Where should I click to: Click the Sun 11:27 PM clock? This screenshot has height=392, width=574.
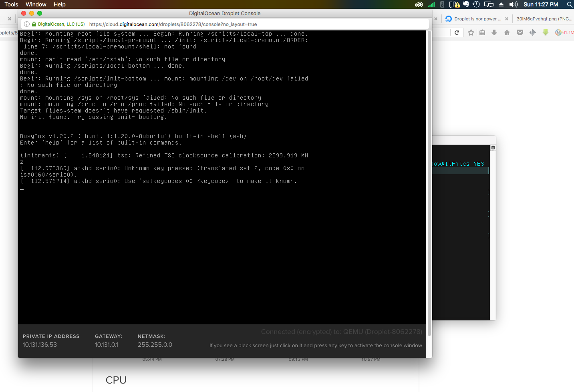[x=541, y=4]
